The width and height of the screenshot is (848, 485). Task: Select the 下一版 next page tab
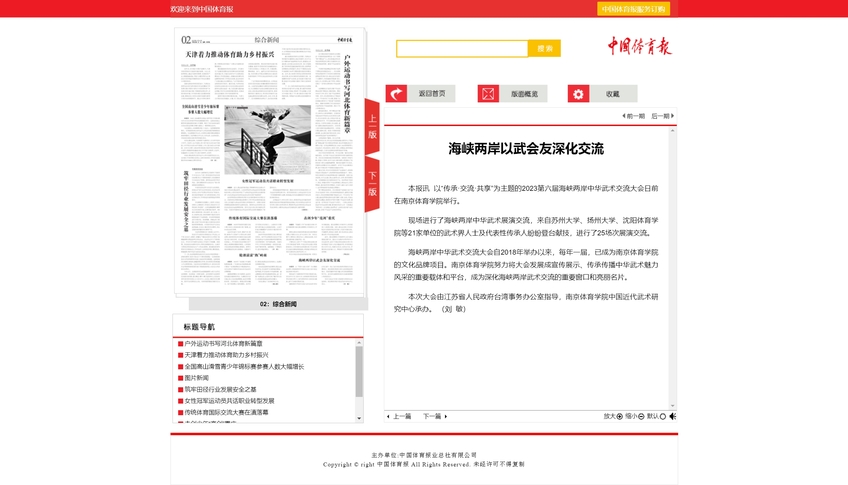(x=372, y=183)
